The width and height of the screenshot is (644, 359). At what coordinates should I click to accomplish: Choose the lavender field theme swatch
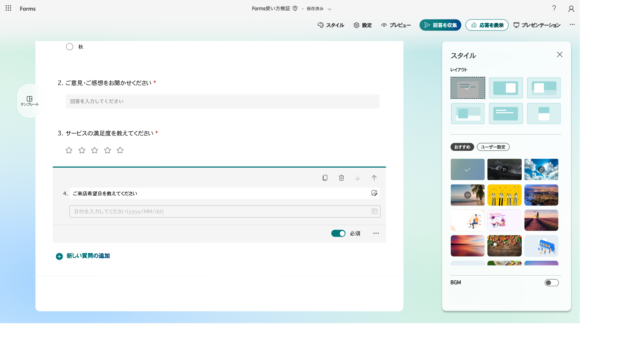(x=541, y=220)
